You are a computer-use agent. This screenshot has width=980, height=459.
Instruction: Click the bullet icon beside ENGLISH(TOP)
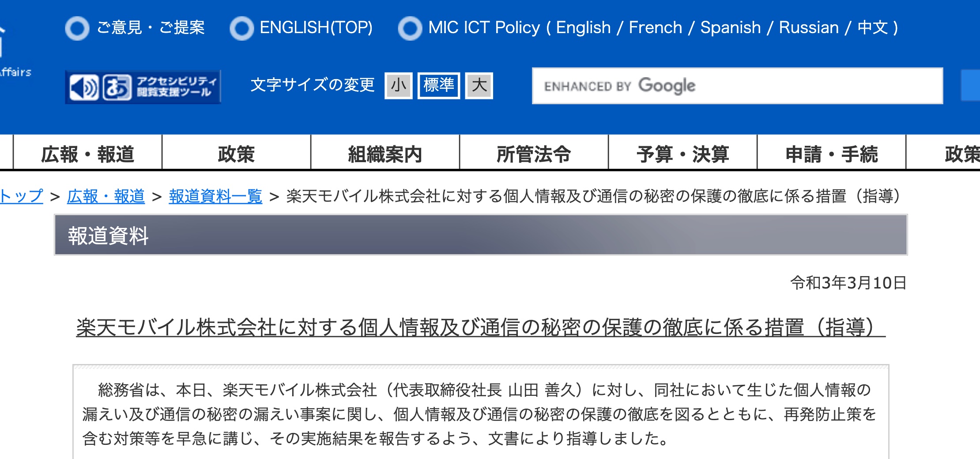[x=241, y=28]
